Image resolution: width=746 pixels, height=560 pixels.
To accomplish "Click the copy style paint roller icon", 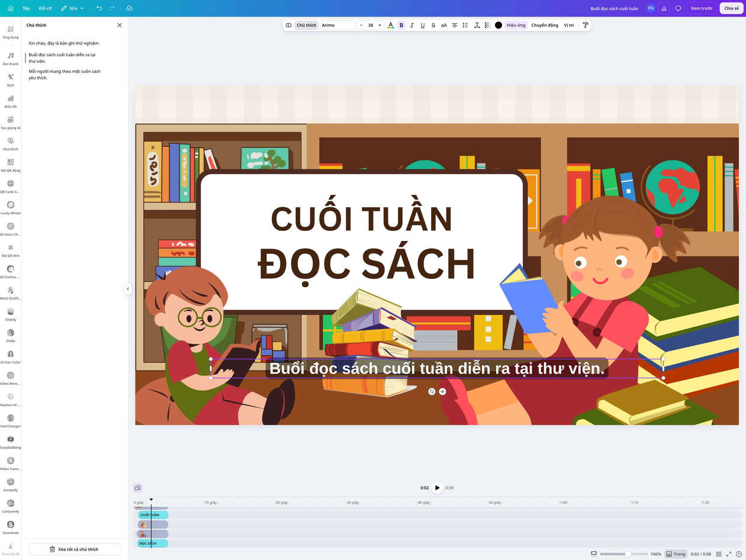I will [586, 25].
